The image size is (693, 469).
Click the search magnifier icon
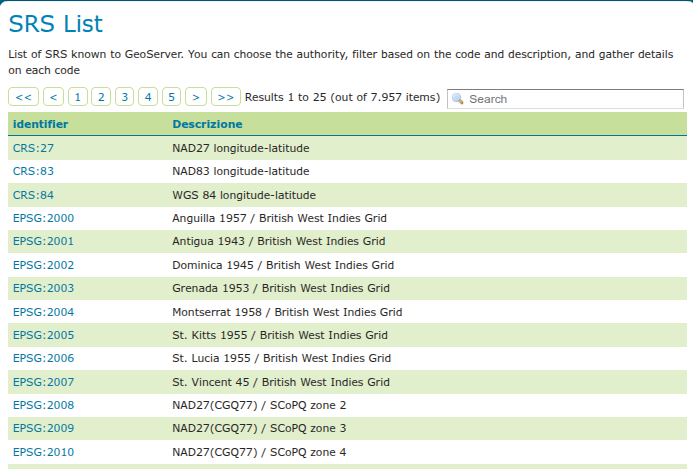click(x=458, y=99)
